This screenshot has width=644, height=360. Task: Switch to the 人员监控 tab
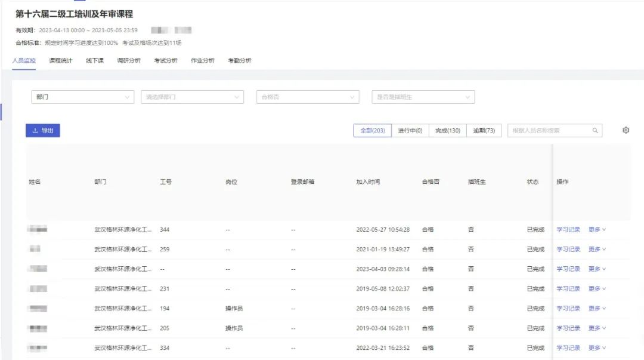(24, 60)
